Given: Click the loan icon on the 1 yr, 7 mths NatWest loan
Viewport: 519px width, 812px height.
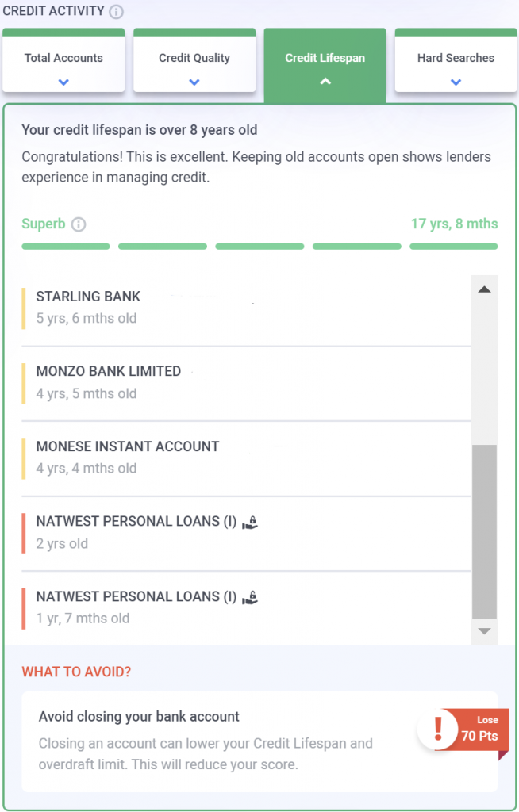Looking at the screenshot, I should [x=250, y=597].
